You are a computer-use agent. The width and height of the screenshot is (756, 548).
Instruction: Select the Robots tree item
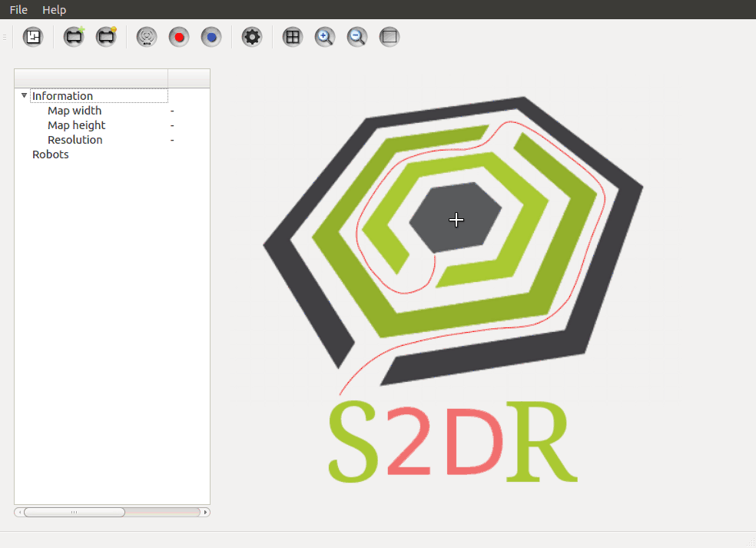[x=50, y=154]
